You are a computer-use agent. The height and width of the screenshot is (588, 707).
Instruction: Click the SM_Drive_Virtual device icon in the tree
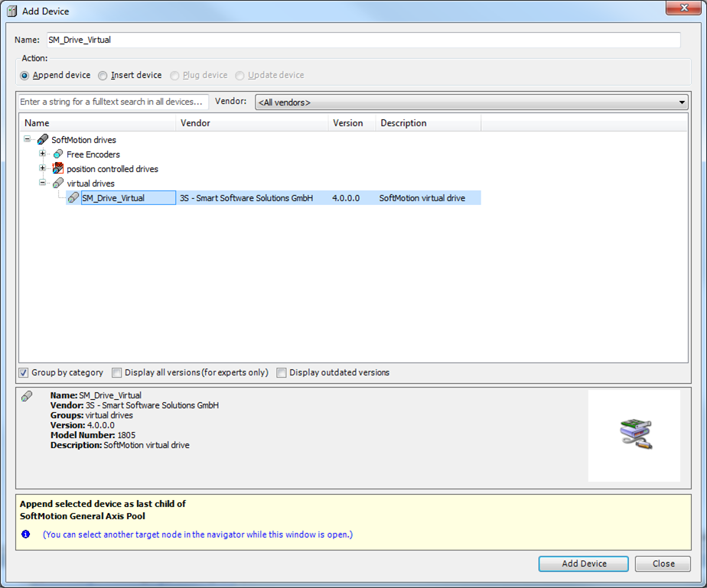click(x=73, y=197)
